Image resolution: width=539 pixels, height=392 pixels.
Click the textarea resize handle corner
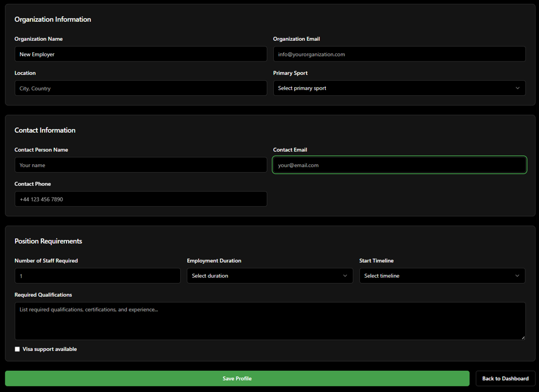pos(523,338)
